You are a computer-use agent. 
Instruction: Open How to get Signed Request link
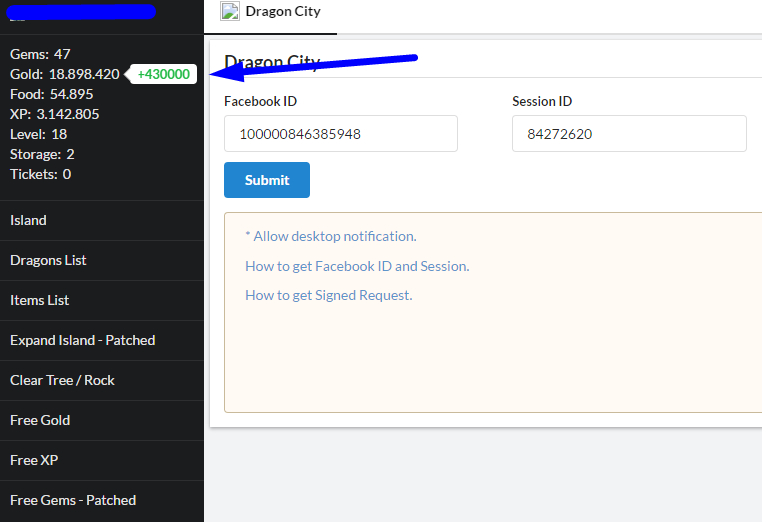[329, 296]
